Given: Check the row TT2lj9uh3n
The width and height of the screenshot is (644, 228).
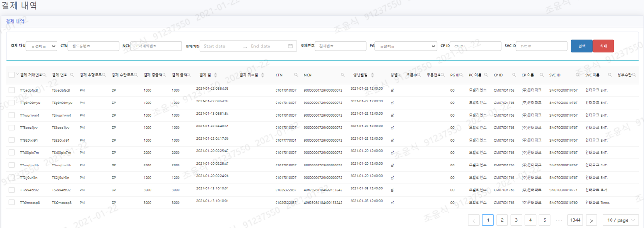Looking at the screenshot, I should tap(12, 177).
